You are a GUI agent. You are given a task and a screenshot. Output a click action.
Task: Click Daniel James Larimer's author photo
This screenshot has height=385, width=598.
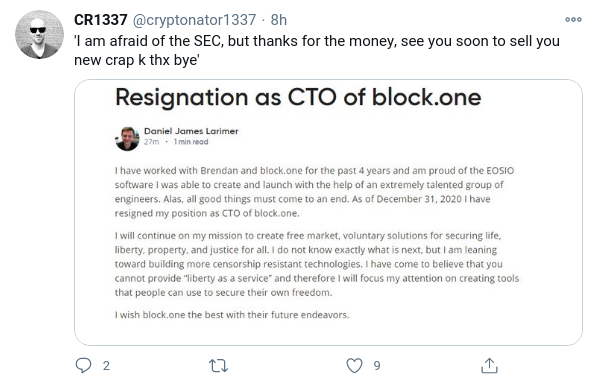click(x=127, y=138)
